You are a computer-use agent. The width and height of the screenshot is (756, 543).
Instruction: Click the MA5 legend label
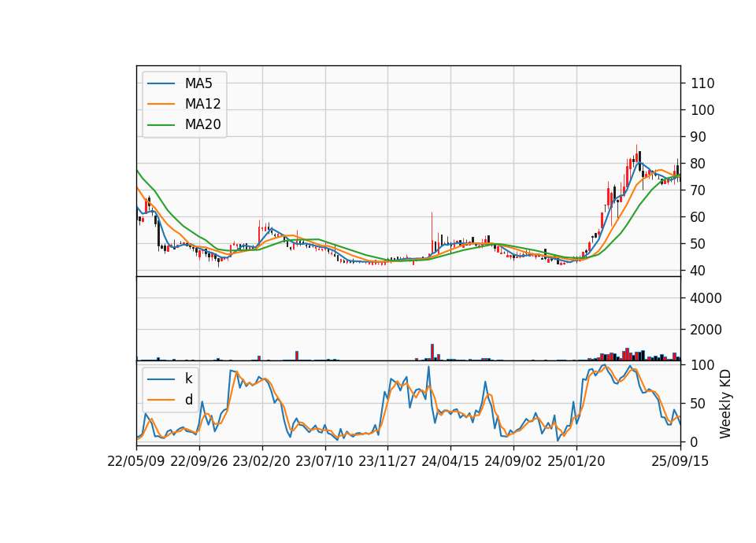(x=198, y=83)
